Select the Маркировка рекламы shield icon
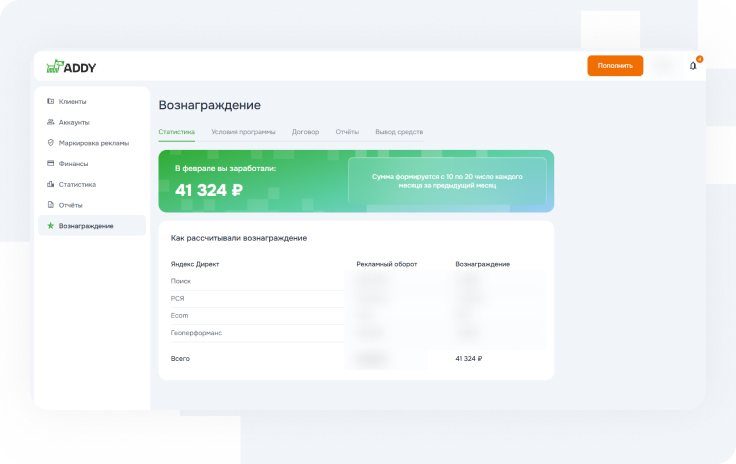The height and width of the screenshot is (464, 736). coord(51,143)
